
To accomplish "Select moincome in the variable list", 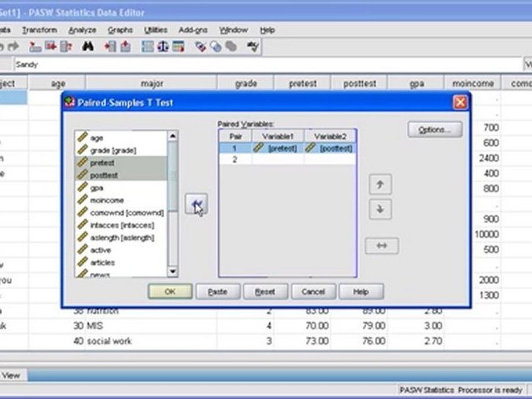I will [121, 200].
